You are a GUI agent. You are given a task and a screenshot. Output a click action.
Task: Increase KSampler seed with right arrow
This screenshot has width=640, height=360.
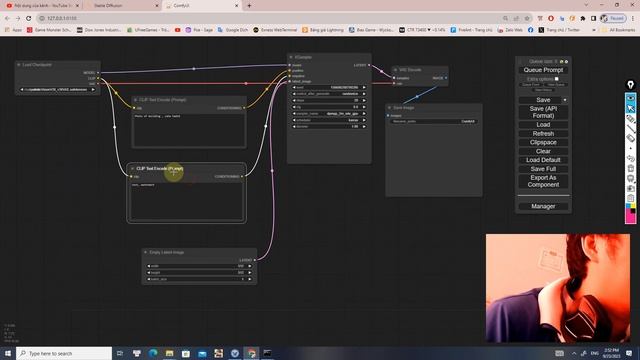click(364, 87)
